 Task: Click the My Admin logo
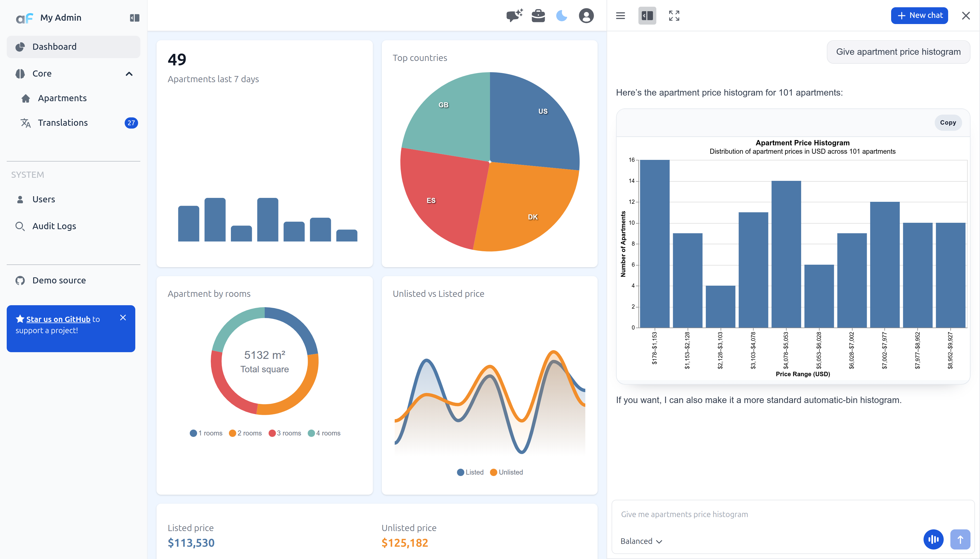click(x=25, y=18)
